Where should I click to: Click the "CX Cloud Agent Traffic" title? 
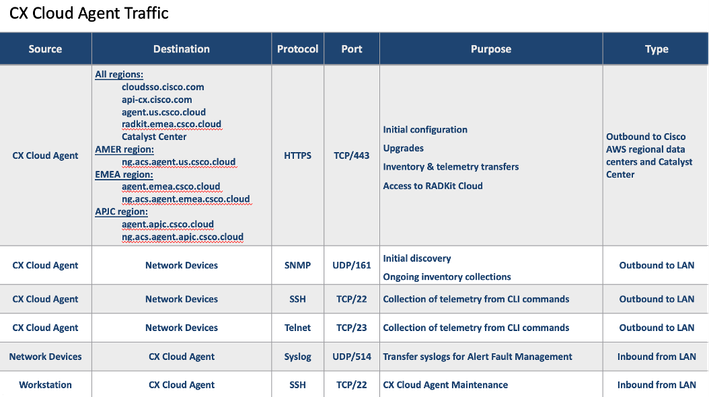pyautogui.click(x=89, y=14)
